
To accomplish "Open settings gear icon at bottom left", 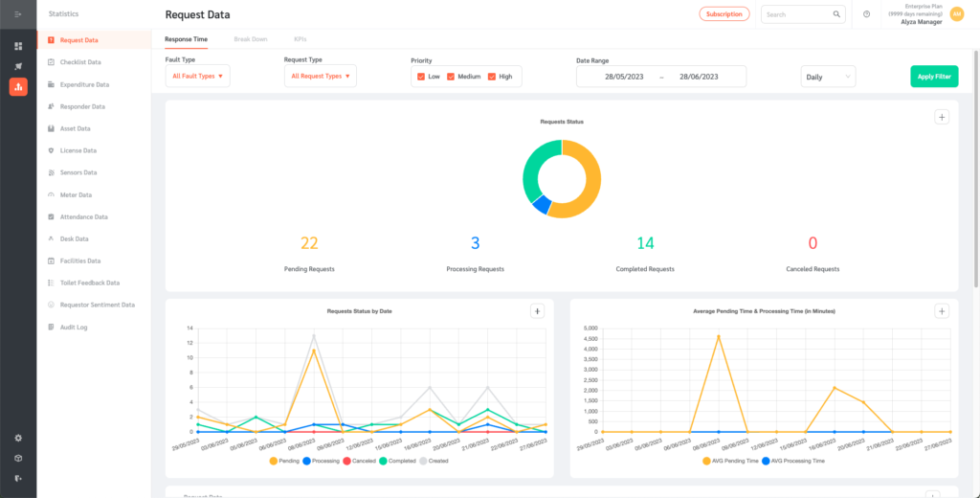I will 18,438.
